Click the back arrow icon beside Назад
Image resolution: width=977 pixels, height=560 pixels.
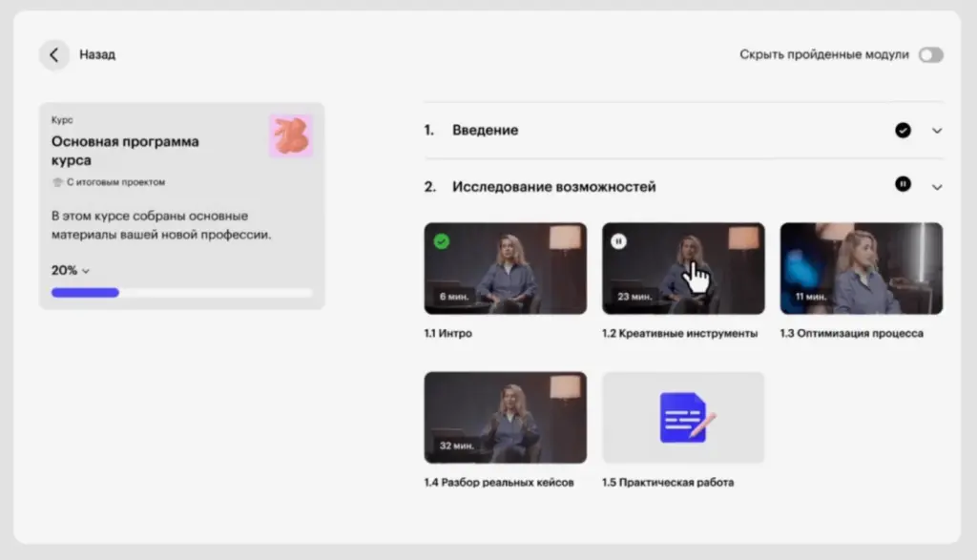tap(54, 54)
